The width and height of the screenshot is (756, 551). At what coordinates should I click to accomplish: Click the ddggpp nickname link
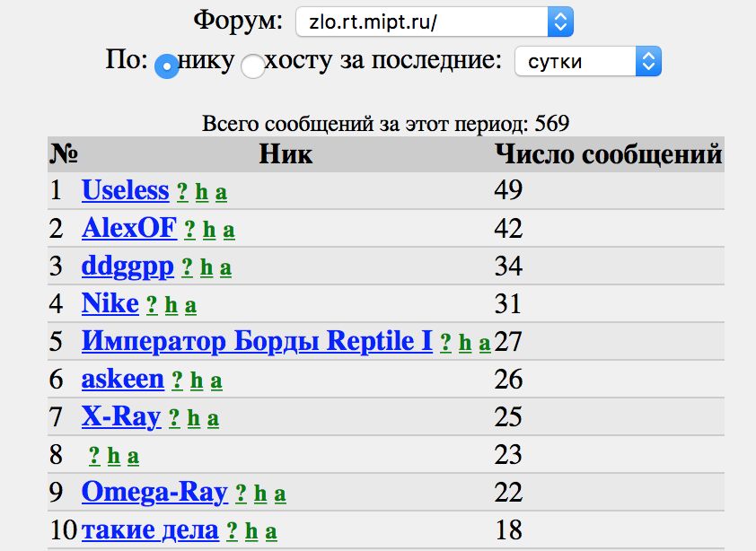(x=127, y=267)
